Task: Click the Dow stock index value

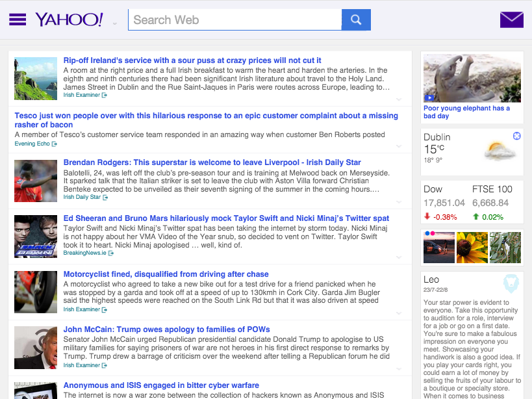Action: [x=444, y=203]
